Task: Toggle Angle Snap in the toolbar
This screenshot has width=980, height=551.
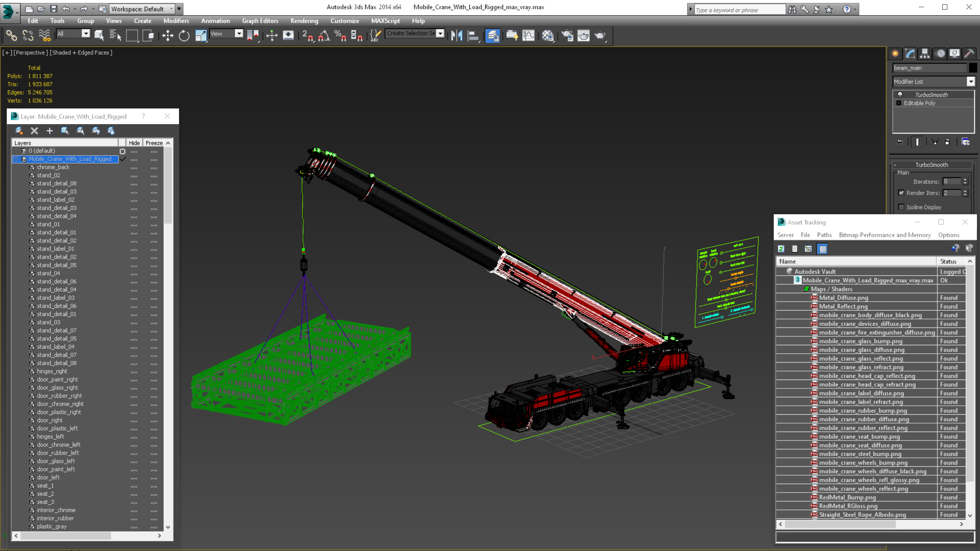Action: click(x=324, y=36)
